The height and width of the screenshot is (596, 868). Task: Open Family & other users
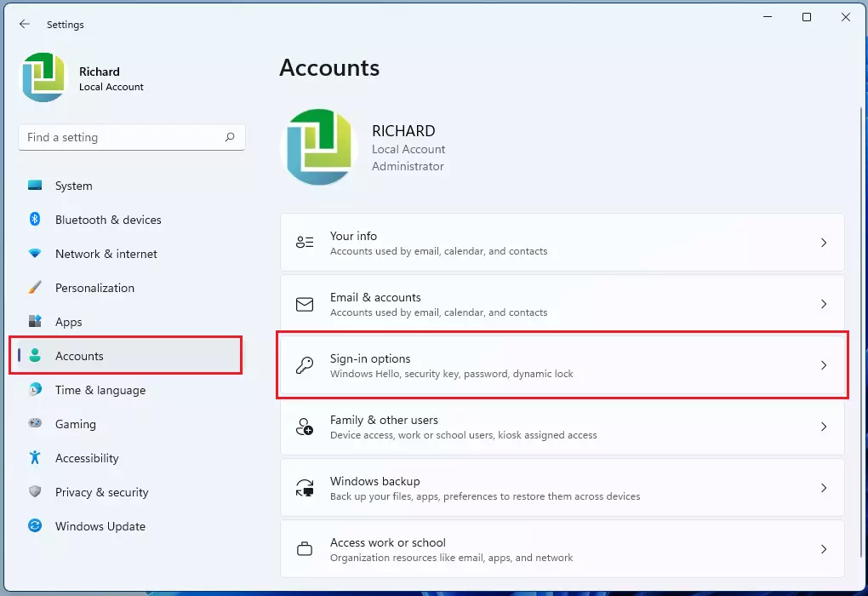[x=562, y=427]
